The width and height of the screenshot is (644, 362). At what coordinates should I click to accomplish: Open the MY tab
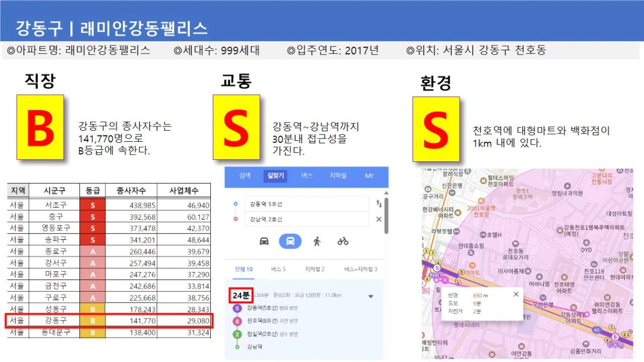(x=370, y=176)
